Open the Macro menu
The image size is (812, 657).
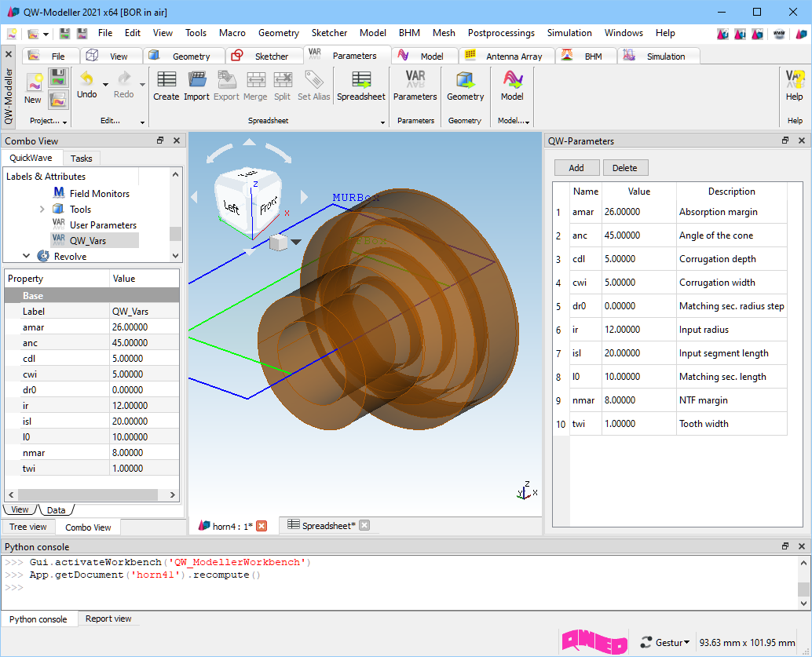point(232,33)
